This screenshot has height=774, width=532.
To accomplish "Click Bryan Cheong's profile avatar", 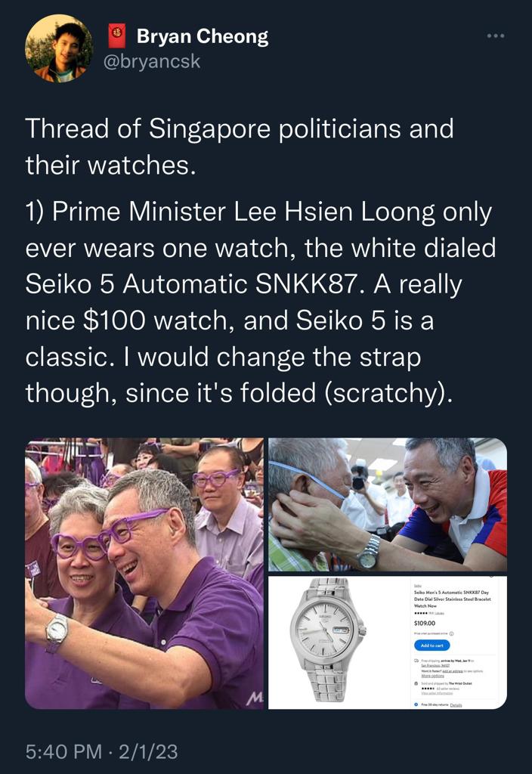I will click(59, 48).
